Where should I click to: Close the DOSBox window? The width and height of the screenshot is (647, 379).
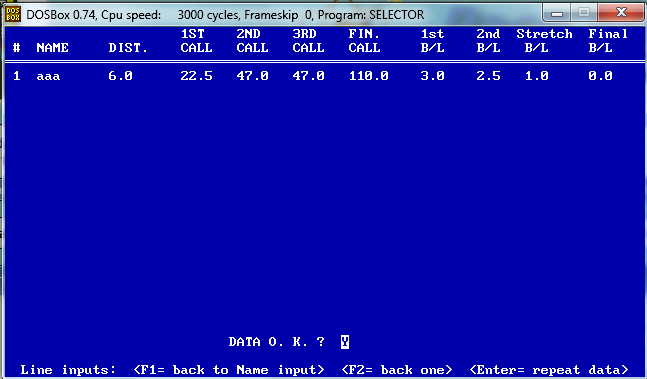coord(621,13)
